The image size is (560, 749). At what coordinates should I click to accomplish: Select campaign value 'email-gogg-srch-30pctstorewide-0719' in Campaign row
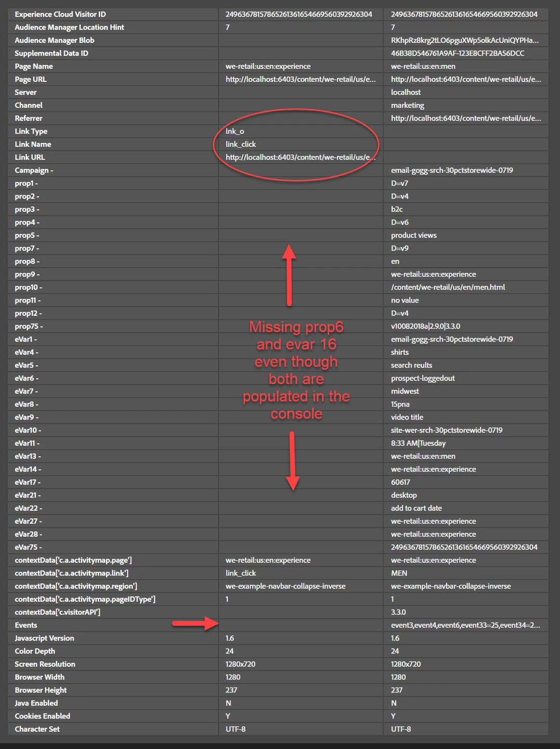tap(452, 170)
